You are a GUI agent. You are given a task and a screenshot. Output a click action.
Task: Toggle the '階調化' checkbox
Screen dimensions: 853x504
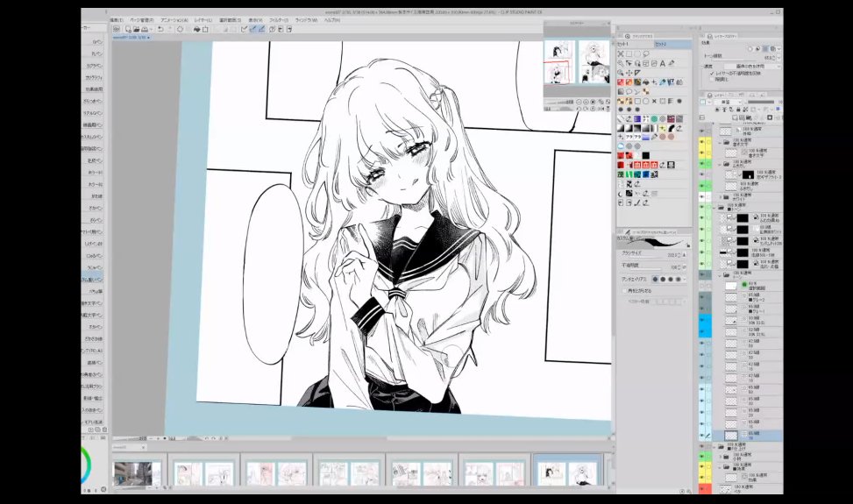(x=712, y=80)
